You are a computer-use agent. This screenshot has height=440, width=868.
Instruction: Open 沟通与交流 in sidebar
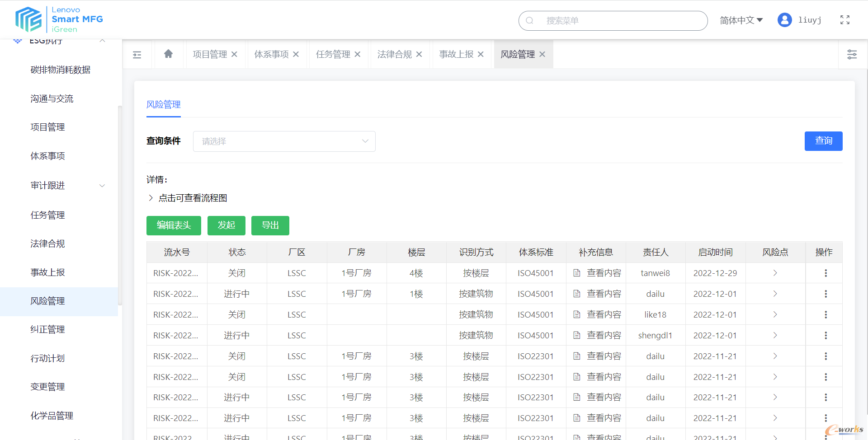coord(52,99)
